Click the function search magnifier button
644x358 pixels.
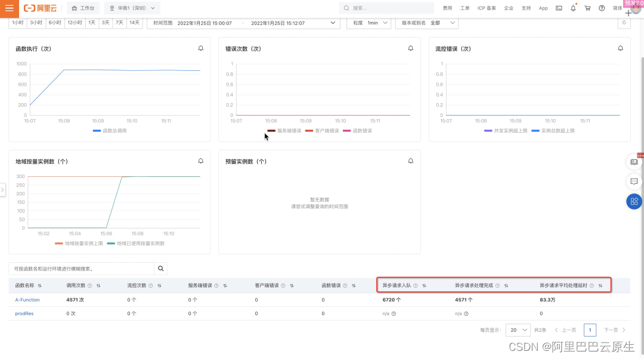click(160, 269)
